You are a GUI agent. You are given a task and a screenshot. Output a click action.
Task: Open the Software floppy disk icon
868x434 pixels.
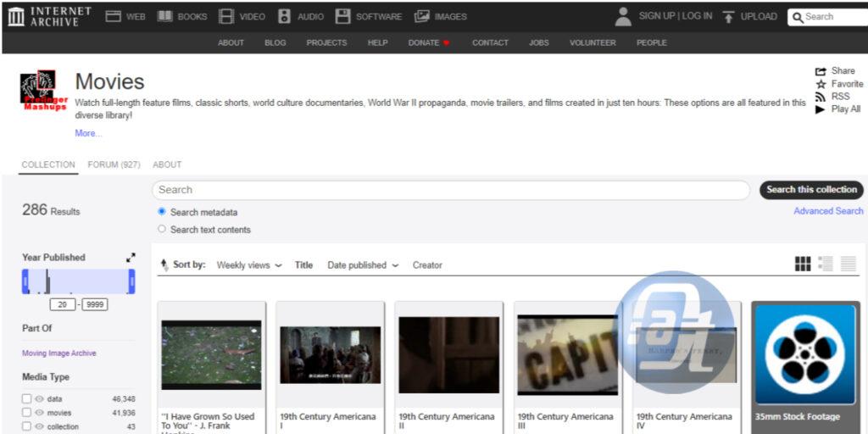tap(343, 17)
